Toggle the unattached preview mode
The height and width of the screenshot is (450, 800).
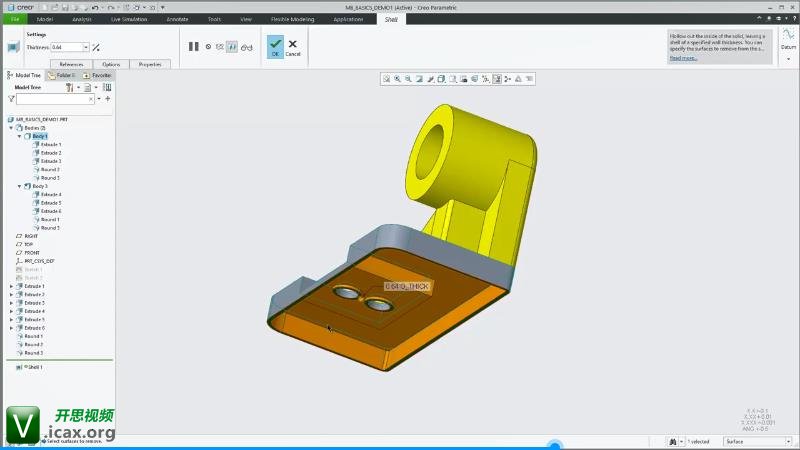[x=220, y=46]
